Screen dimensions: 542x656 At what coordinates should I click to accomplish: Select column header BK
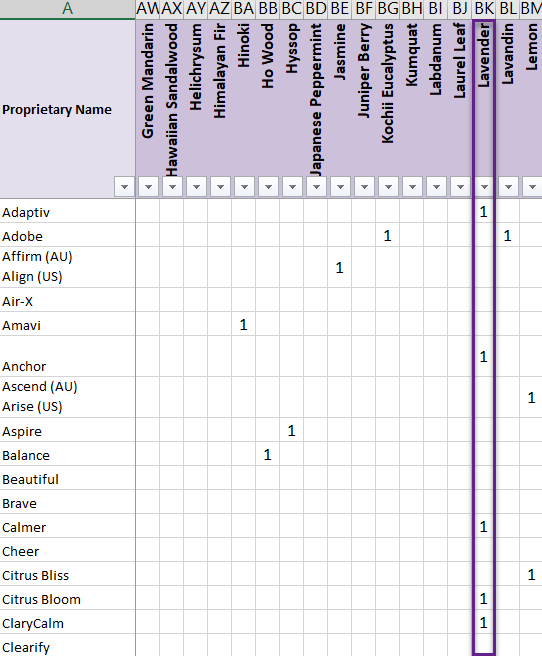(484, 8)
